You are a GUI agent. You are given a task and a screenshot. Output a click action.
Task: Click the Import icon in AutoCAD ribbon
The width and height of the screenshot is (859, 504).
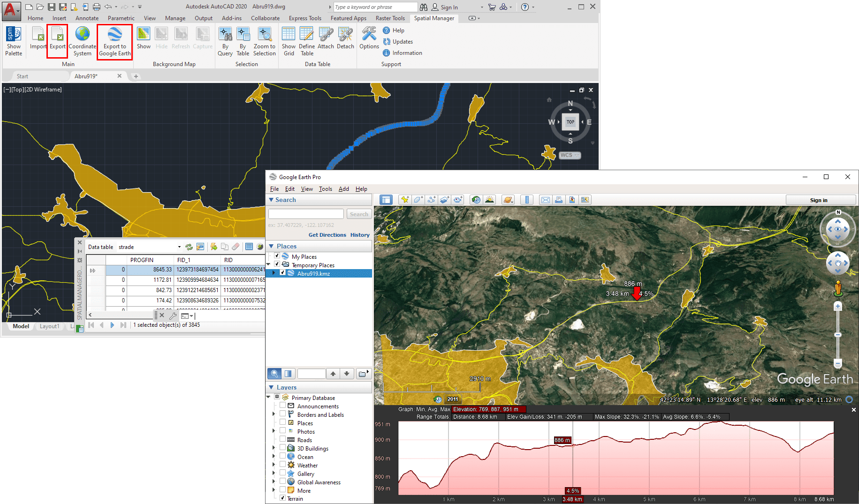click(38, 38)
